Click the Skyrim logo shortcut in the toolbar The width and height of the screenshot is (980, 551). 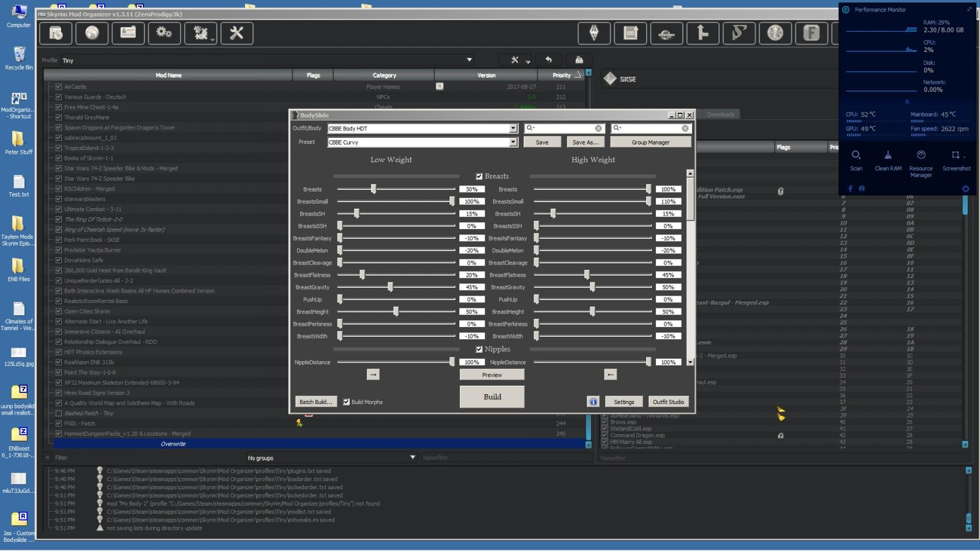594,33
